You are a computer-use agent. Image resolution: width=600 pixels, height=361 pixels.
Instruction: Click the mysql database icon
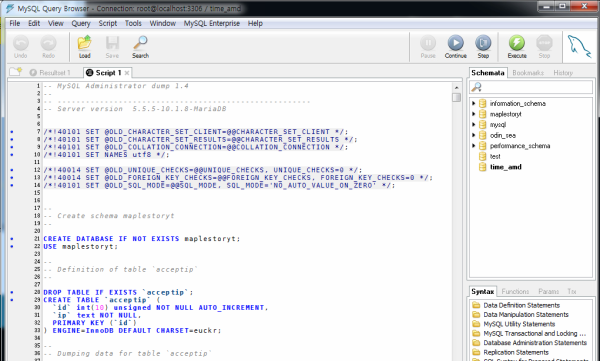point(483,124)
